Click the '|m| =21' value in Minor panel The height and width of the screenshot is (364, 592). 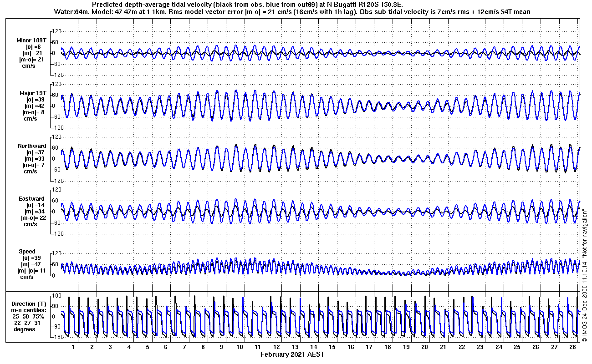pos(33,53)
